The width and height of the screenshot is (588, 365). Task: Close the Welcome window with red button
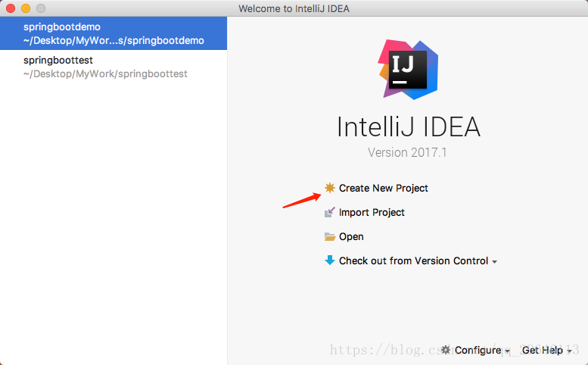click(11, 8)
